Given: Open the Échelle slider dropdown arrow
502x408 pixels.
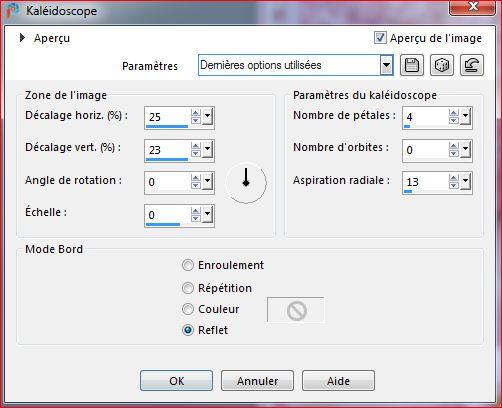Looking at the screenshot, I should (x=207, y=214).
